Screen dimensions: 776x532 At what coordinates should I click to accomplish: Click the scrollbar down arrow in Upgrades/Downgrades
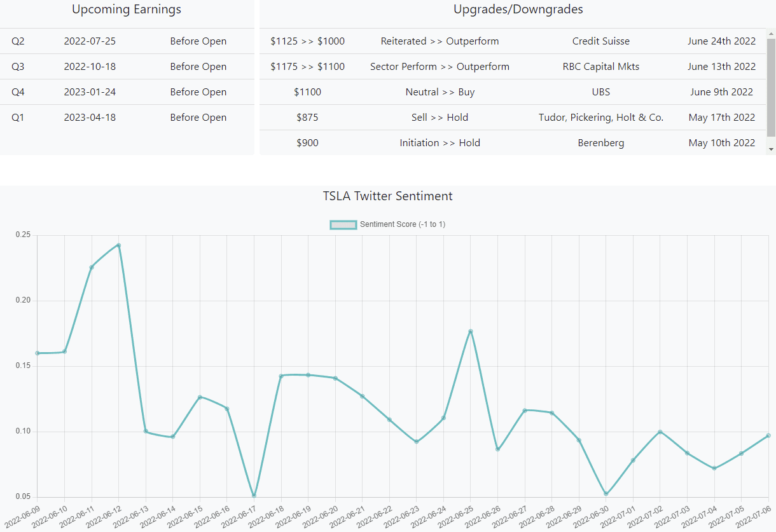point(772,149)
